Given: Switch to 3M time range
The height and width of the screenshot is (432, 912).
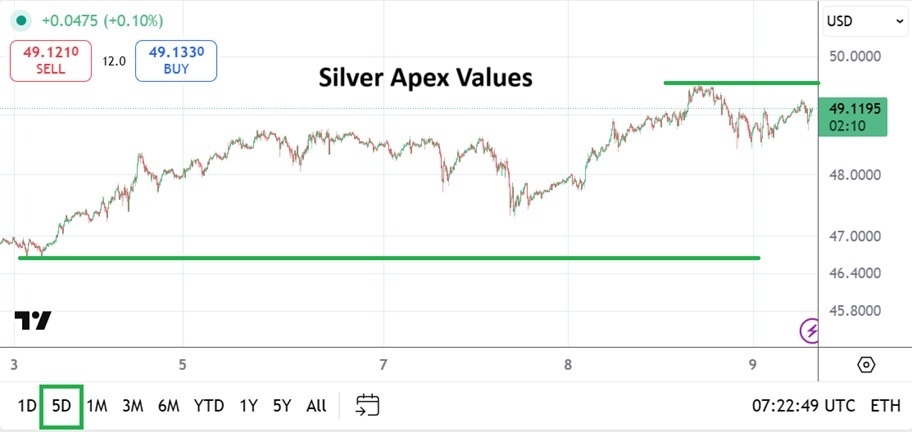Looking at the screenshot, I should [132, 406].
